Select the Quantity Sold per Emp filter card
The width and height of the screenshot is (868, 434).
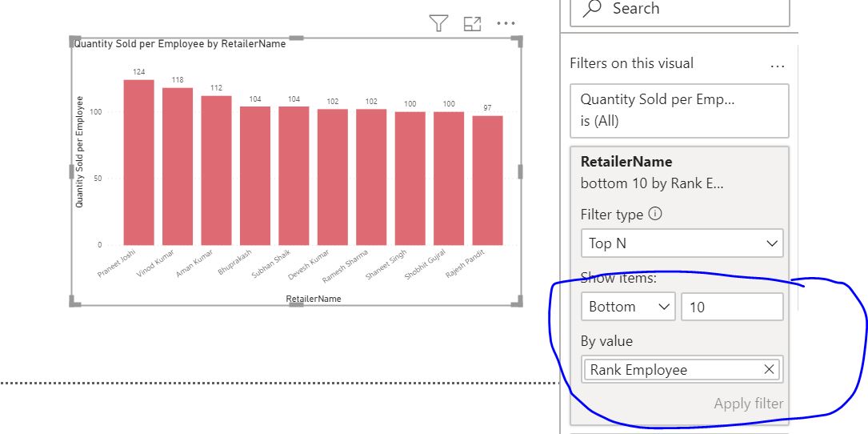click(679, 111)
